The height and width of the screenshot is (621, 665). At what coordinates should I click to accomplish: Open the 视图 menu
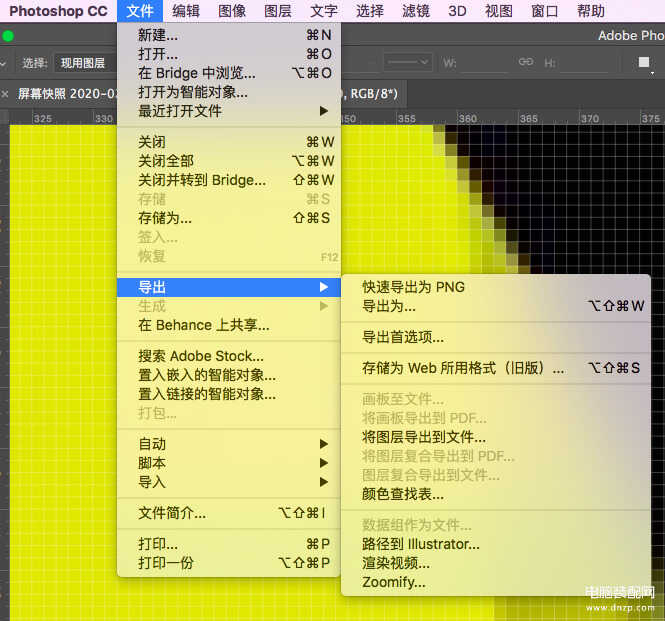point(499,11)
